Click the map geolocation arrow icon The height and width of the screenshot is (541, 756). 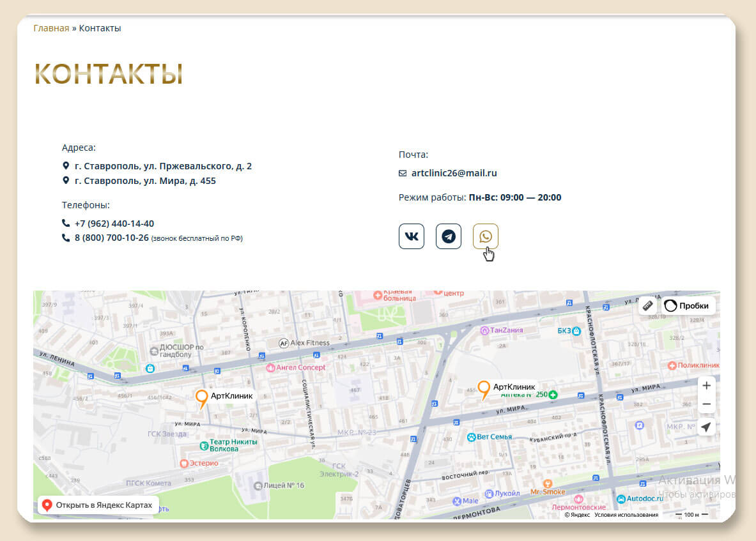(x=706, y=427)
